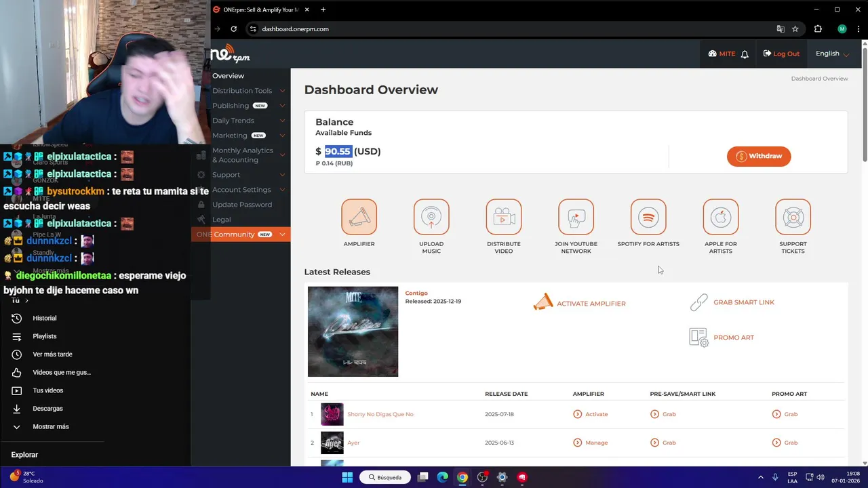This screenshot has height=488, width=868.
Task: Open Microsoft Edge from the taskbar
Action: (442, 477)
